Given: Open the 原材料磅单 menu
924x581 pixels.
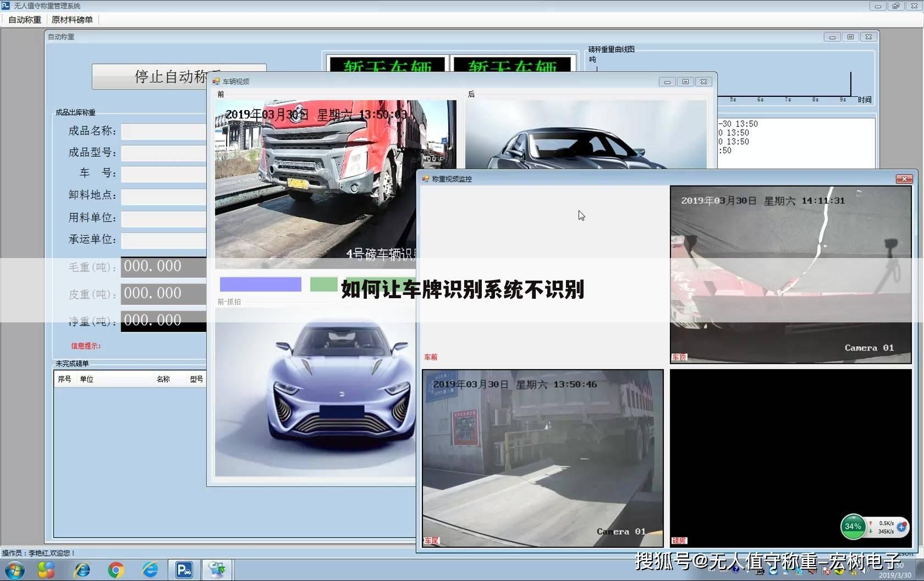Looking at the screenshot, I should [72, 20].
